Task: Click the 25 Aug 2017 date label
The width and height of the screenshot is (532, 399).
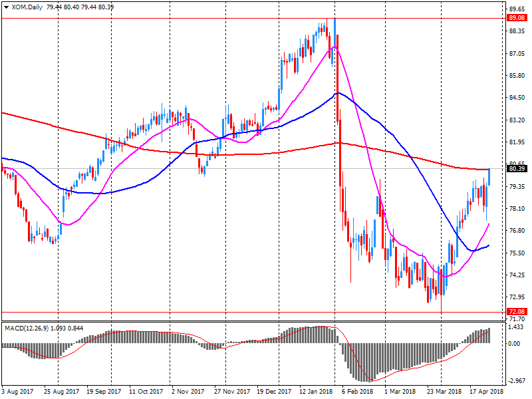Action: click(x=61, y=392)
